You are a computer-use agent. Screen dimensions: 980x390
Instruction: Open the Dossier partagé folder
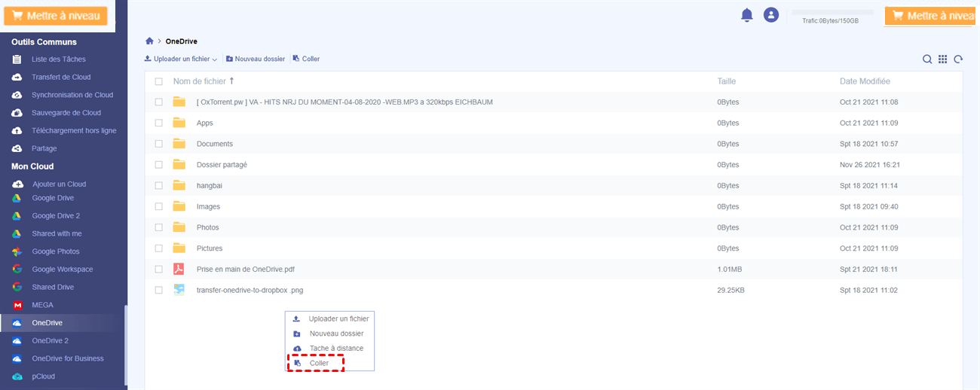pos(222,164)
